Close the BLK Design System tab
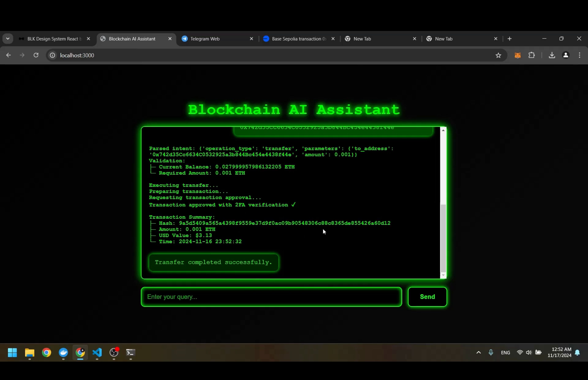The height and width of the screenshot is (380, 588). click(89, 39)
